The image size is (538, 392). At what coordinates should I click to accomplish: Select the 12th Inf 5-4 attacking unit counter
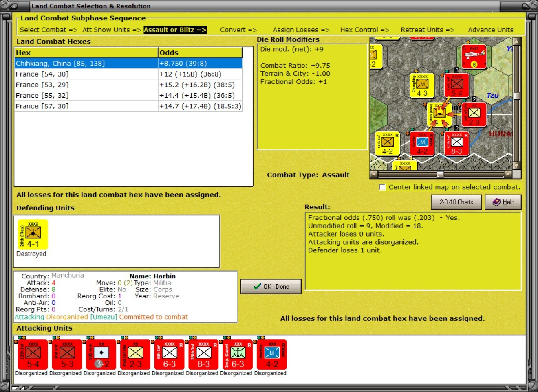[33, 355]
